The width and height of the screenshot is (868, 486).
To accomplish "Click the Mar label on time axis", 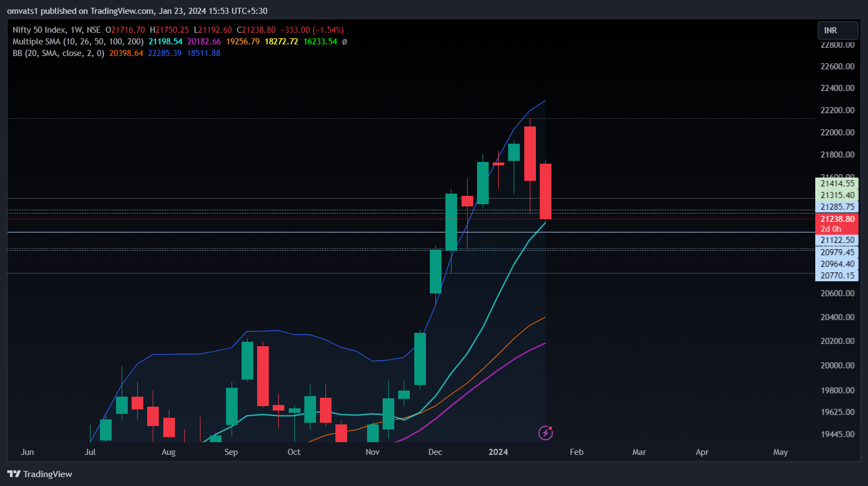I will pyautogui.click(x=639, y=452).
